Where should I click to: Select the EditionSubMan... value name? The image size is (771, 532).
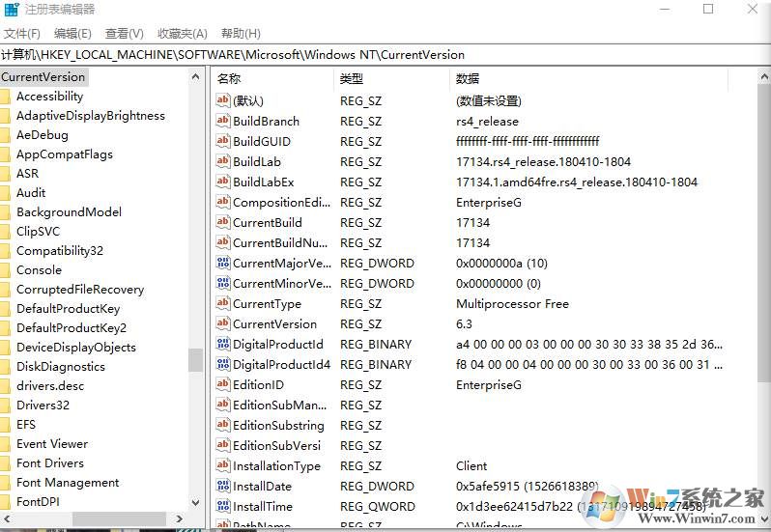point(280,405)
